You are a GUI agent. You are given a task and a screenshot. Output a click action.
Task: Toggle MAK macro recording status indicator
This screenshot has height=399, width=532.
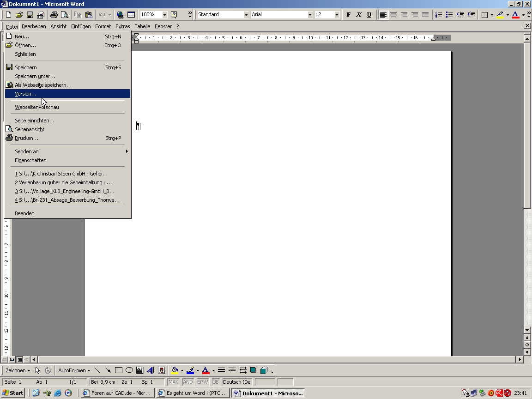pos(173,382)
